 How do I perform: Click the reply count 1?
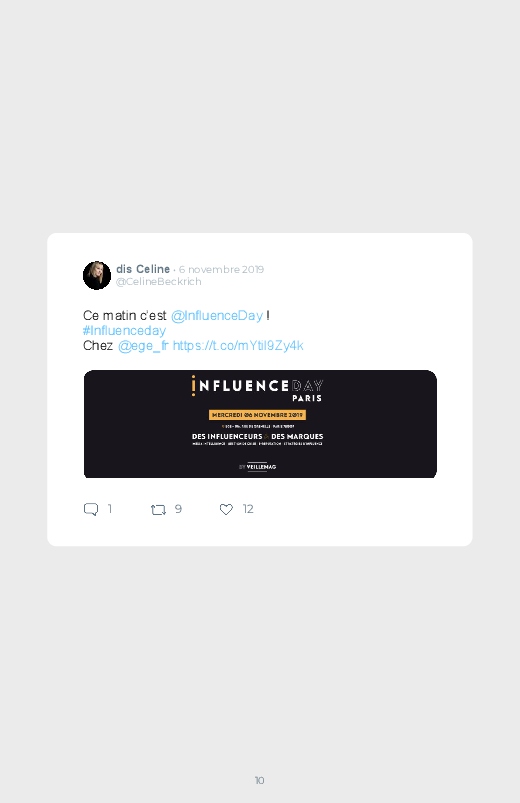pyautogui.click(x=110, y=509)
